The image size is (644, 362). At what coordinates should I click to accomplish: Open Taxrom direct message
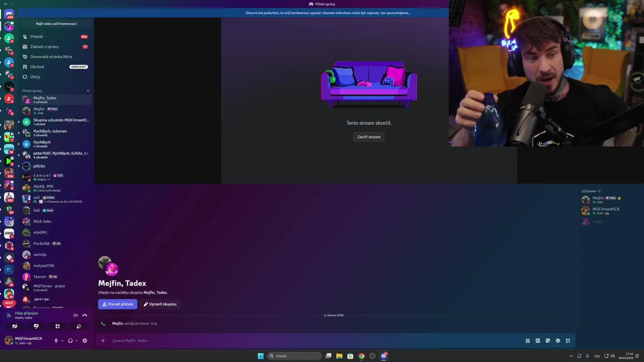coord(56,277)
